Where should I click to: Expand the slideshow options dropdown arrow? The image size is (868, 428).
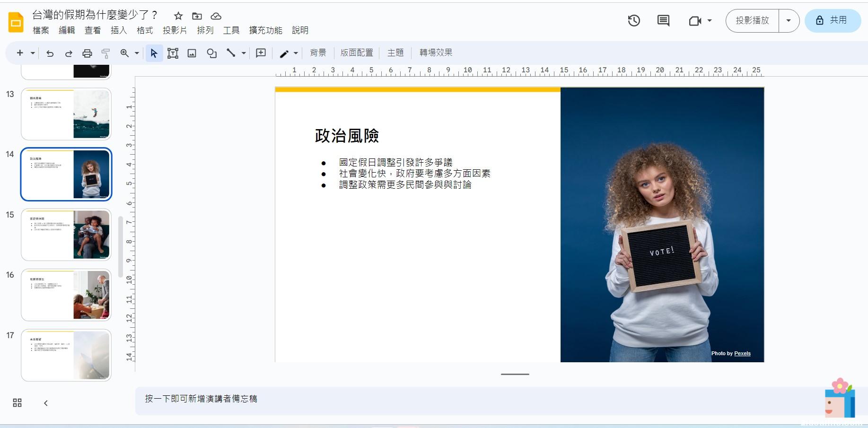(789, 21)
